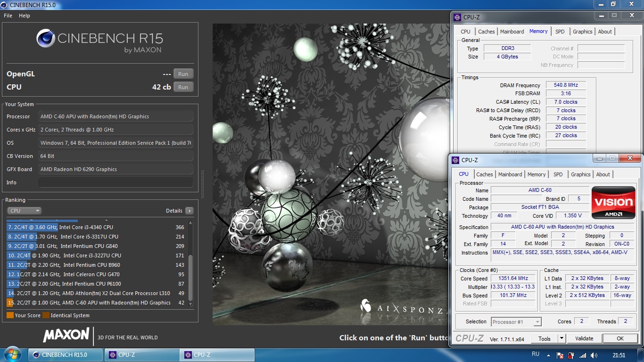Click the orange Your Score legend swatch

pyautogui.click(x=10, y=315)
